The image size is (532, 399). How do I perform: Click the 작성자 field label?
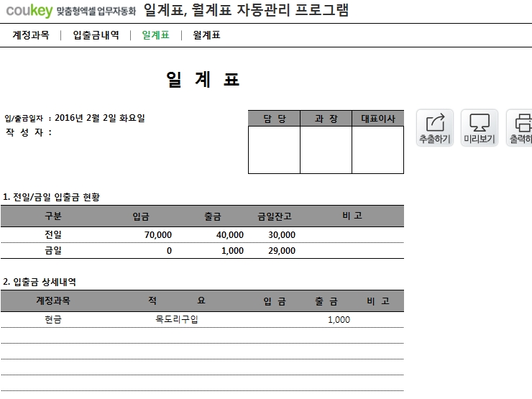(x=29, y=132)
